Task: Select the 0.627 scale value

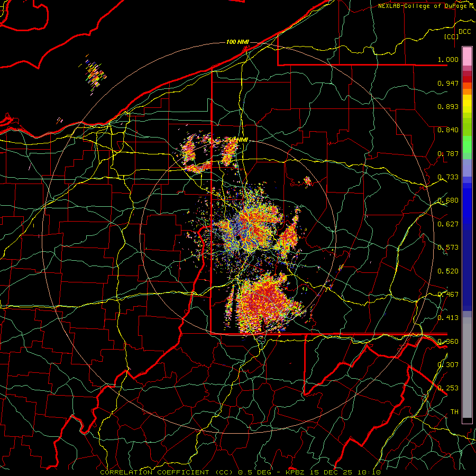Action: [x=448, y=224]
